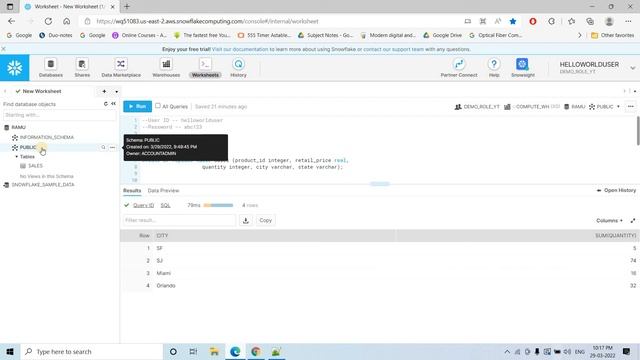Click the taskbar search box
640x360 pixels.
tap(92, 351)
